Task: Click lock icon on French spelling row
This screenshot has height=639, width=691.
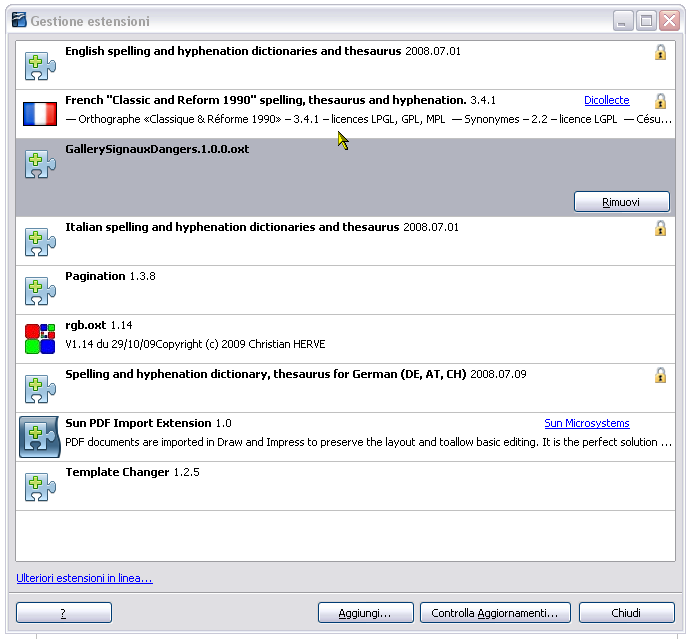Action: click(x=660, y=101)
